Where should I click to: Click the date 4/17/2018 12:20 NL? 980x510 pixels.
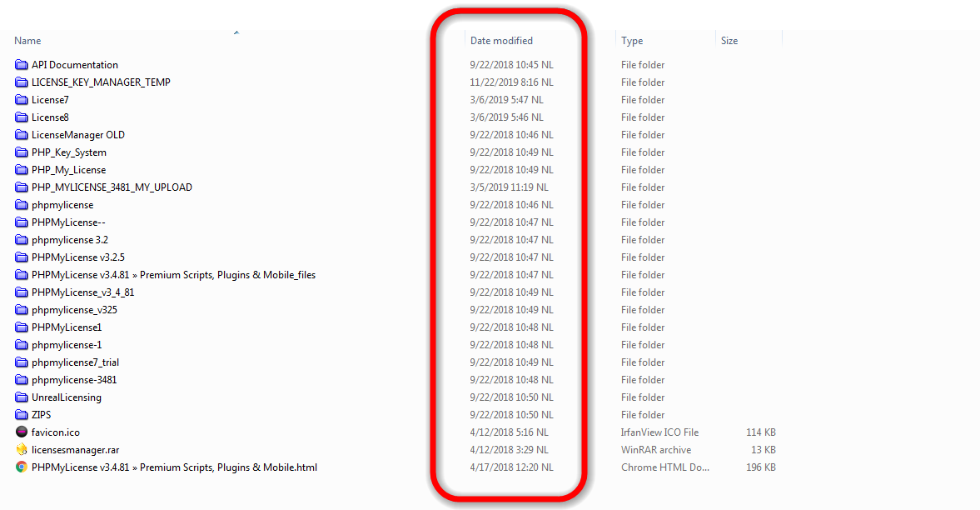tap(511, 467)
